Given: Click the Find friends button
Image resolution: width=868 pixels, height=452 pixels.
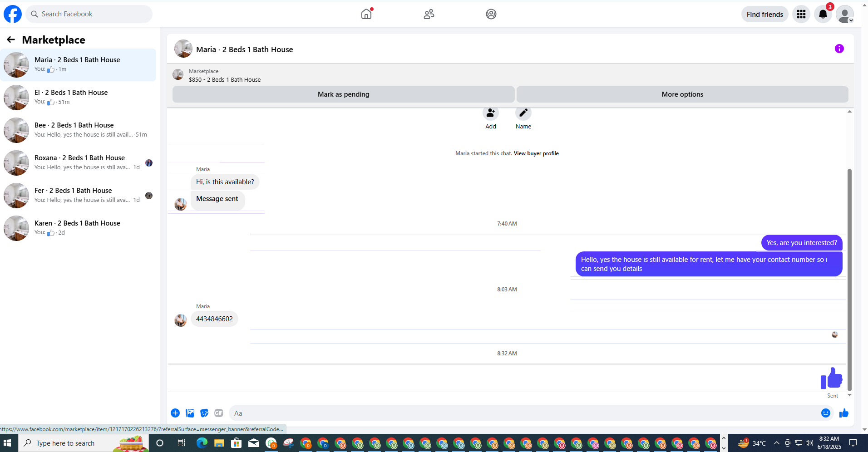Looking at the screenshot, I should [765, 14].
